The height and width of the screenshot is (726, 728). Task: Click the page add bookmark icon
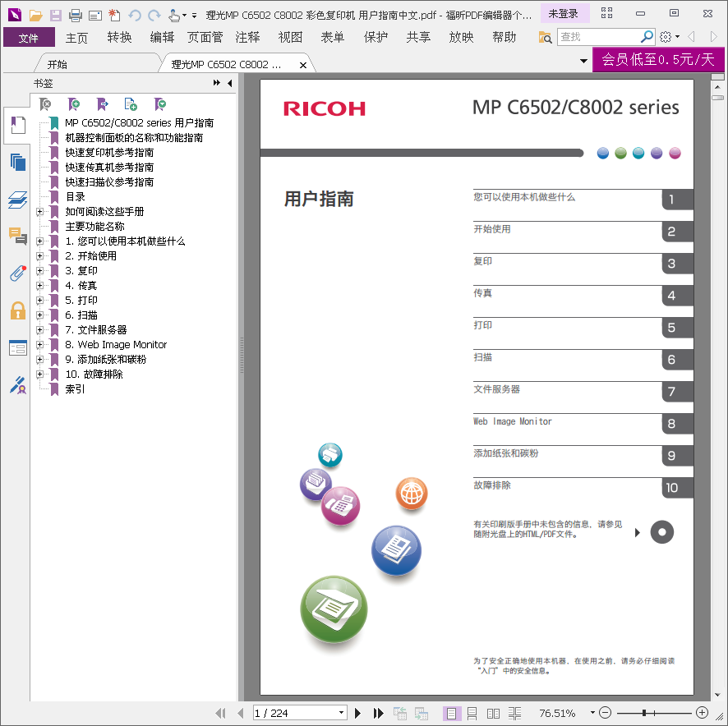click(131, 104)
